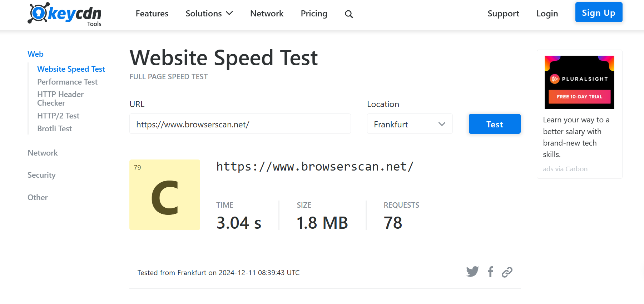
Task: Click the KeyCDN logo icon
Action: [38, 13]
